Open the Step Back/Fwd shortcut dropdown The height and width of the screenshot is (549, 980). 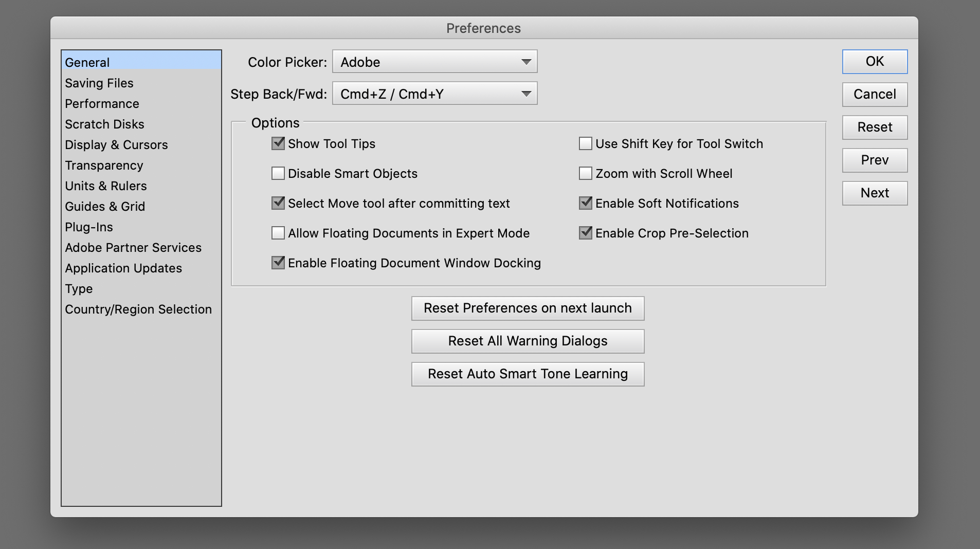[434, 94]
